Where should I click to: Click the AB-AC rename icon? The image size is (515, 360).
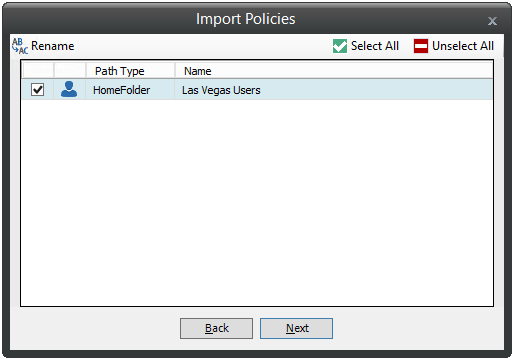click(20, 46)
